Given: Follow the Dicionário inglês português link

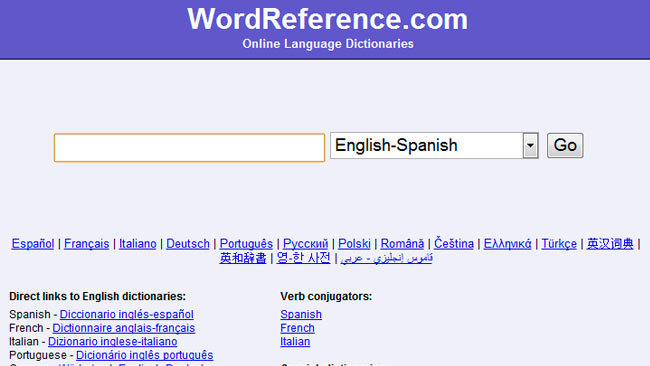Looking at the screenshot, I should coord(145,355).
